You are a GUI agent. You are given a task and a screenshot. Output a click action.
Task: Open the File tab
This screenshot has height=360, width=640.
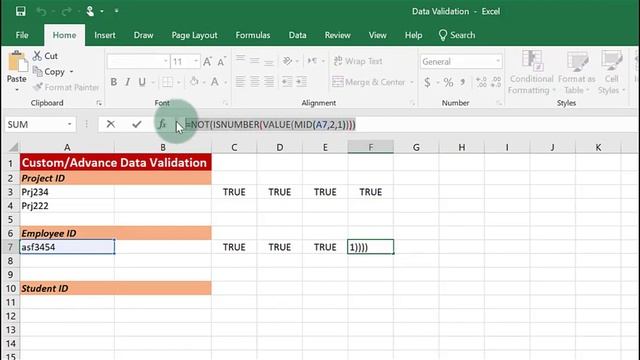pos(22,35)
